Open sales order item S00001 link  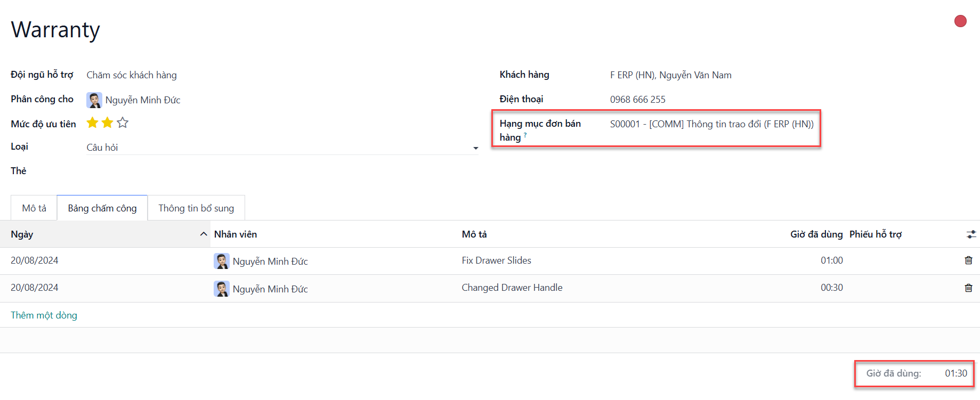point(712,124)
